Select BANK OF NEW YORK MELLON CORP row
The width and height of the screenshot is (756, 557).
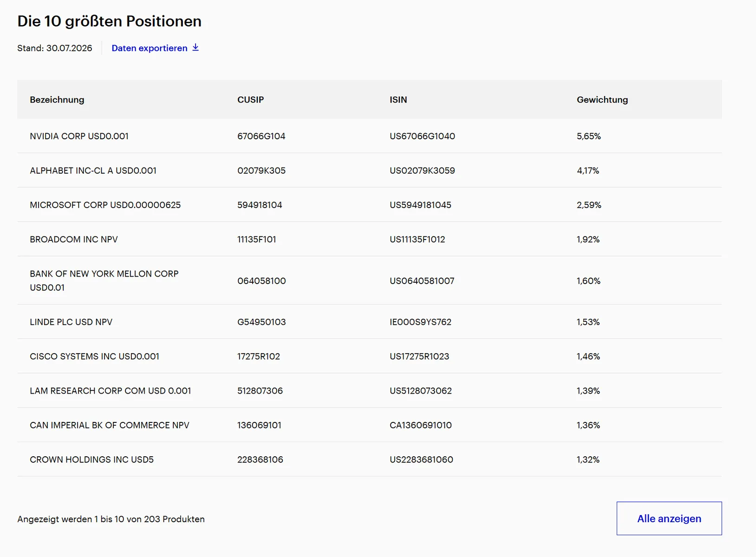click(370, 280)
